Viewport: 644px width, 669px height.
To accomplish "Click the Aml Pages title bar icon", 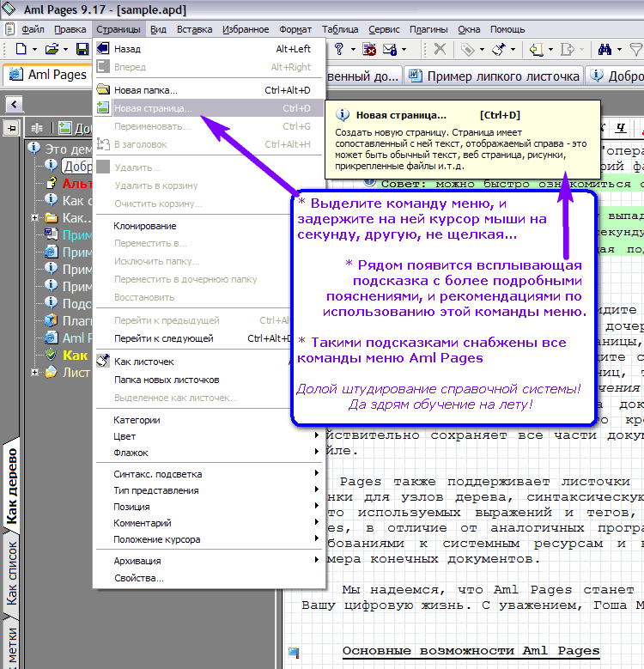I will pos(9,9).
